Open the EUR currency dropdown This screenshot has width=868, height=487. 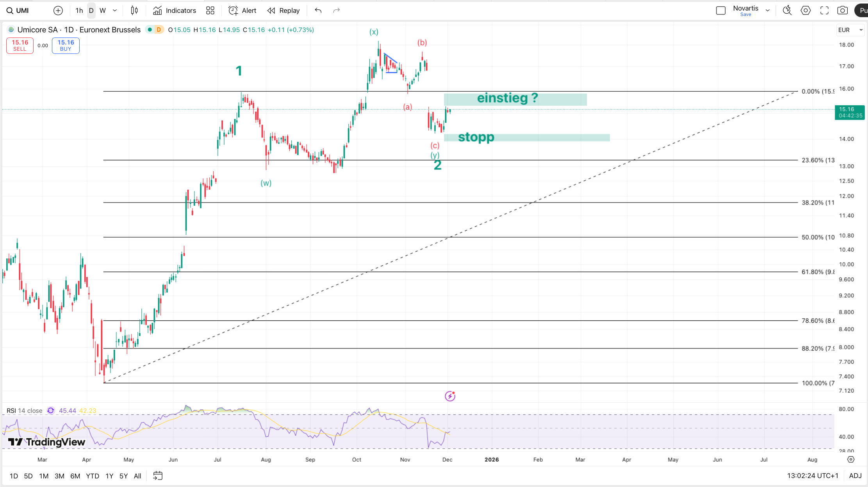coord(850,30)
